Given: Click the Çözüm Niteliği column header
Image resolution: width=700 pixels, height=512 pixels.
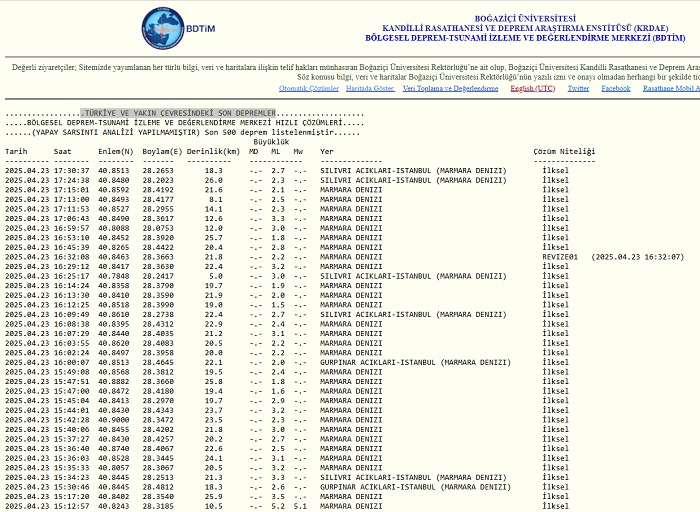Looking at the screenshot, I should coord(564,152).
